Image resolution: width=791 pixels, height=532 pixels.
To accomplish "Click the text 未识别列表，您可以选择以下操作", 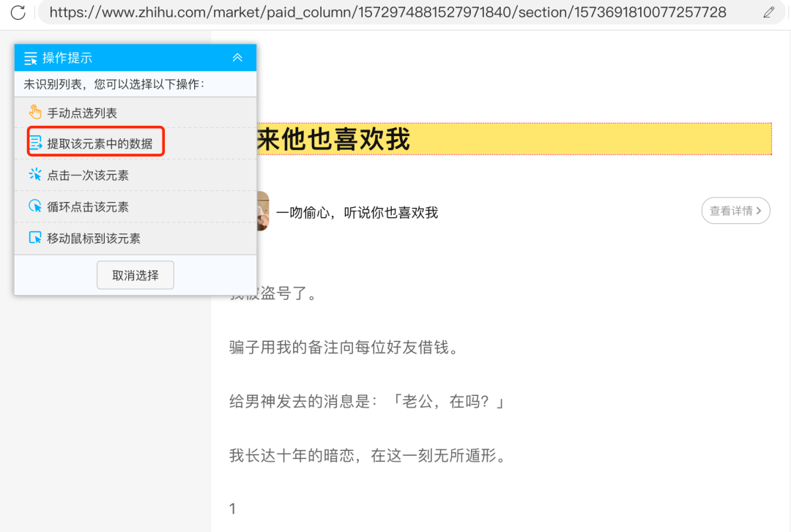I will pos(114,84).
